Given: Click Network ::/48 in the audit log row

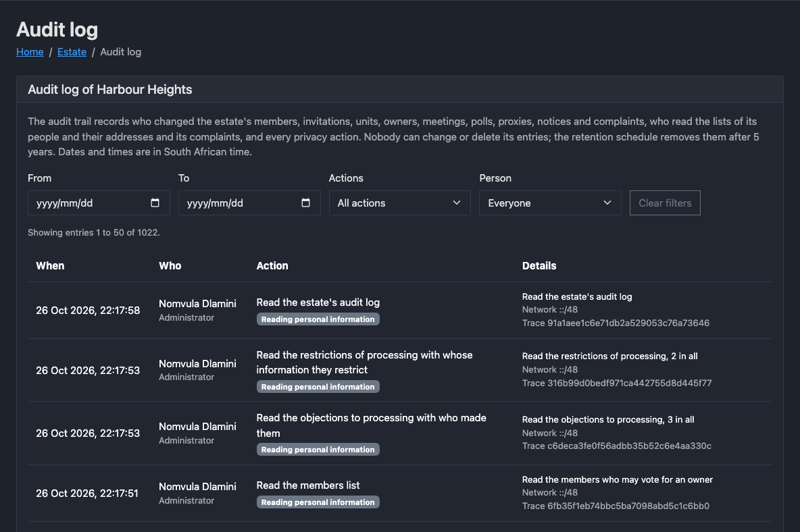Looking at the screenshot, I should pyautogui.click(x=549, y=309).
